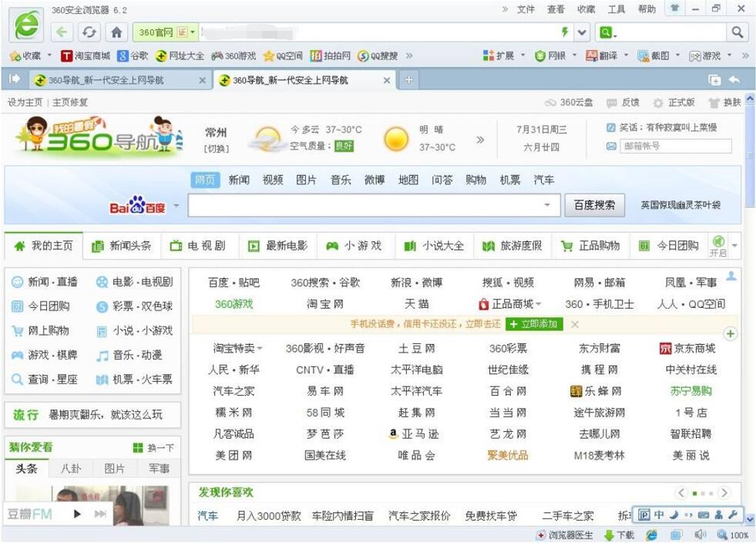Click the green plus add site icon
The image size is (756, 543).
pos(731,333)
